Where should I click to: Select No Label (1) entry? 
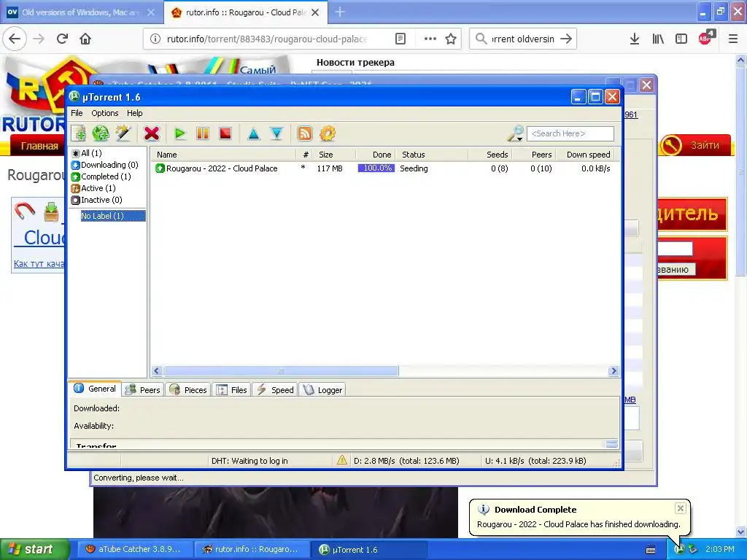pos(112,216)
